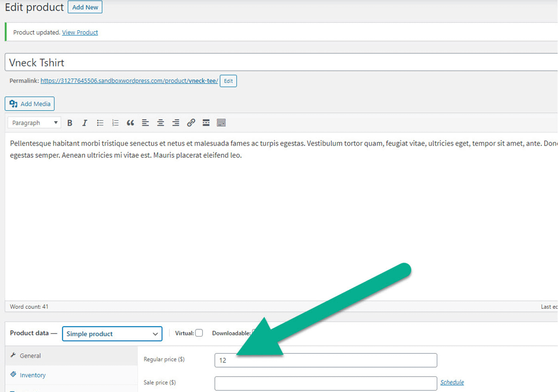The width and height of the screenshot is (558, 392).
Task: Focus the Regular price field
Action: click(326, 360)
